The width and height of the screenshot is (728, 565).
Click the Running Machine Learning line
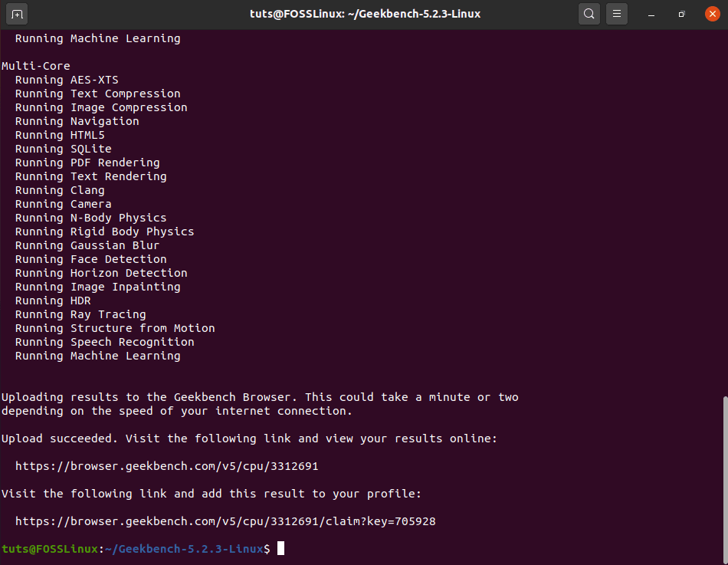tap(97, 355)
